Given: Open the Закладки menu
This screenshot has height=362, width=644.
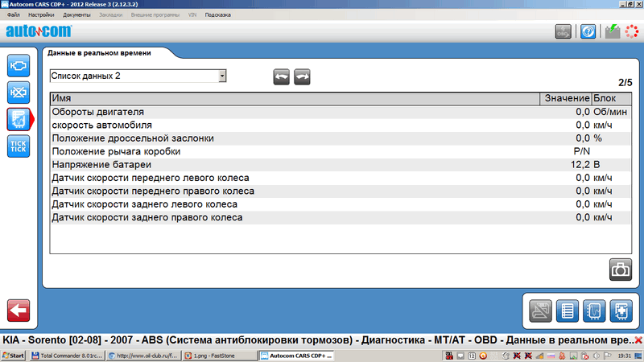Looking at the screenshot, I should pos(110,14).
